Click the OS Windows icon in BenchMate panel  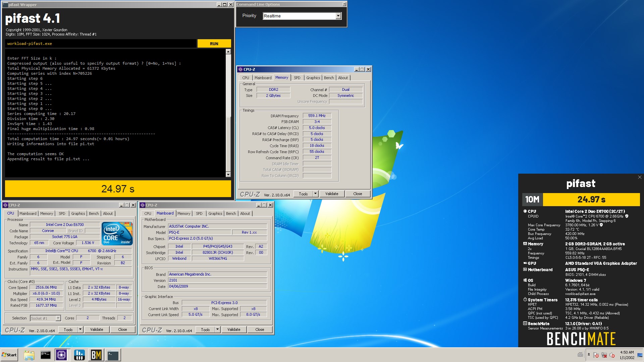click(525, 280)
